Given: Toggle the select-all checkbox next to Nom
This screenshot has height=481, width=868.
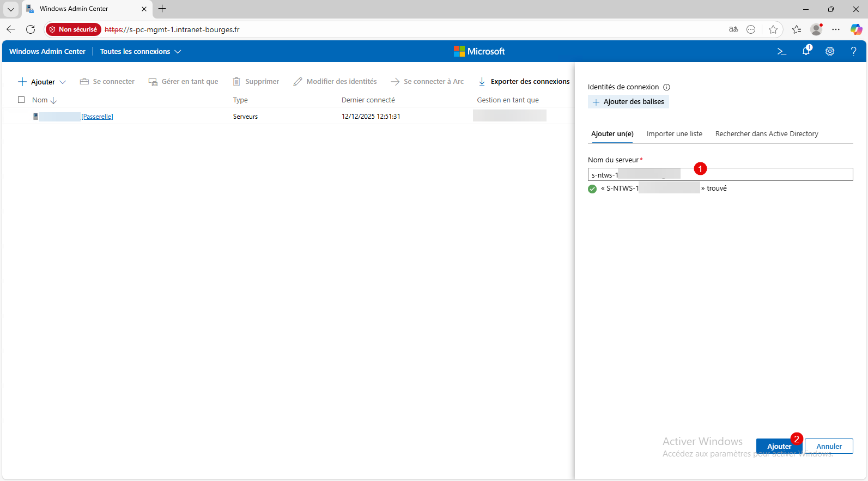Looking at the screenshot, I should coord(21,100).
